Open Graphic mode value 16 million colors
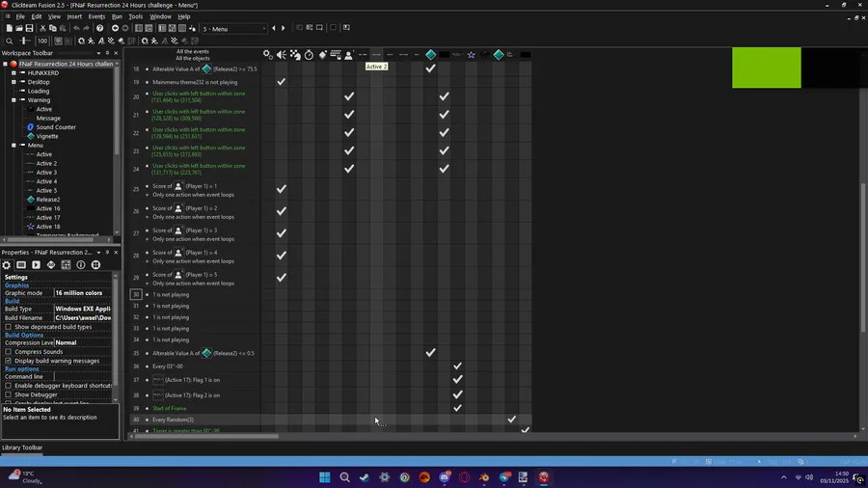This screenshot has width=868, height=488. coord(83,293)
